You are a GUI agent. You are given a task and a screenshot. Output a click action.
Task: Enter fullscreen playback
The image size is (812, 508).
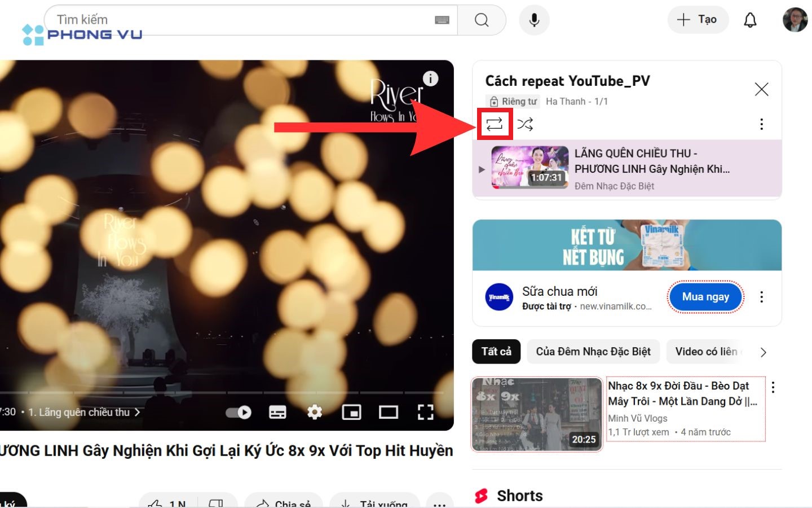[426, 413]
